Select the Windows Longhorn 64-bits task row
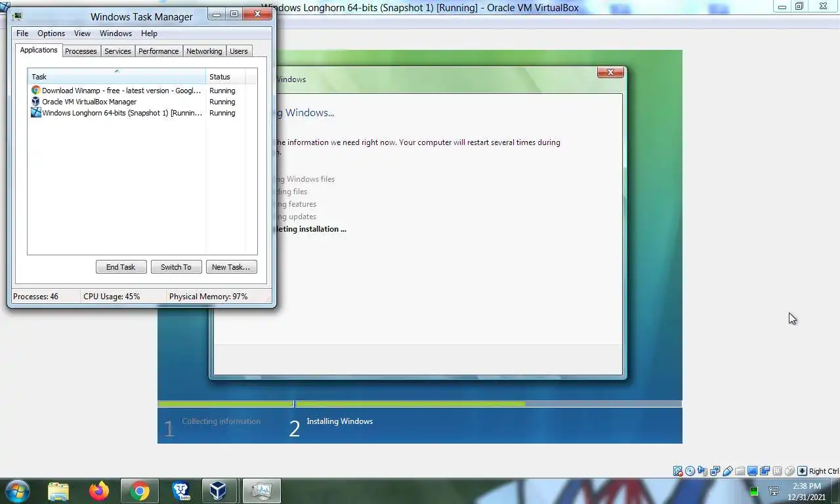Viewport: 840px width, 504px height. coord(142,113)
